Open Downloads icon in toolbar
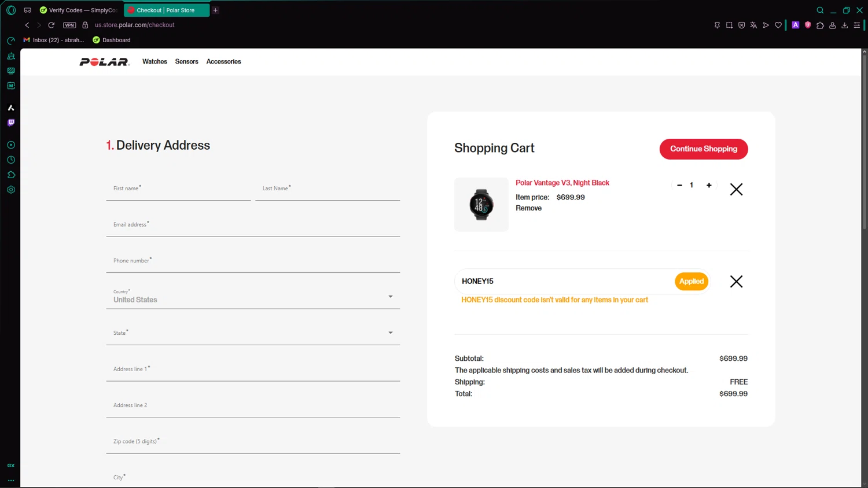 point(845,25)
